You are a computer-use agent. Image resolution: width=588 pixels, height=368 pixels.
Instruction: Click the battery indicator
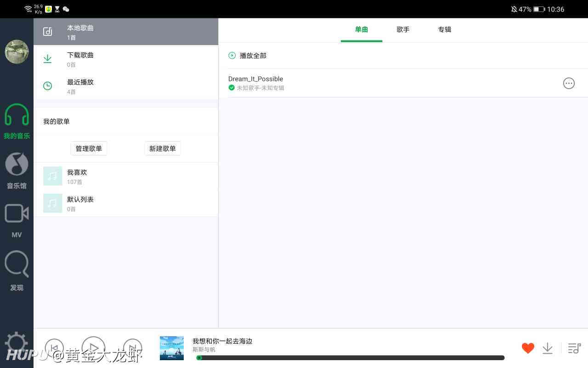539,9
